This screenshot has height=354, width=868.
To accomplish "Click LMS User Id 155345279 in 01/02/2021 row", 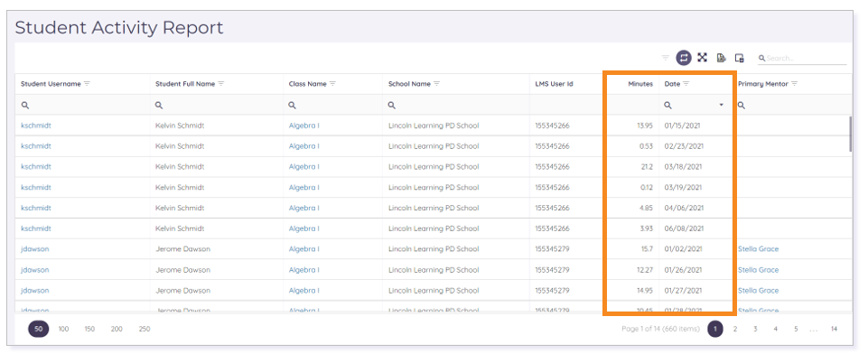I will coord(552,249).
